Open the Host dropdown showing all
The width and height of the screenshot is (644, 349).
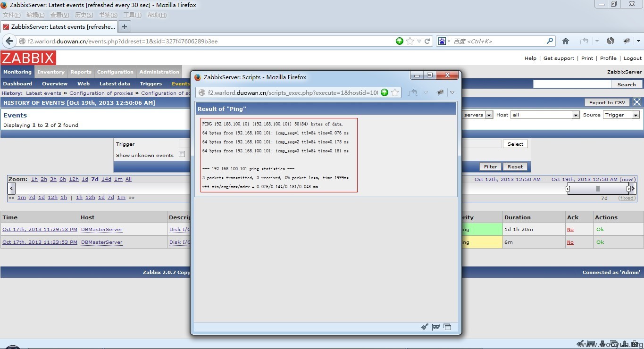point(576,115)
